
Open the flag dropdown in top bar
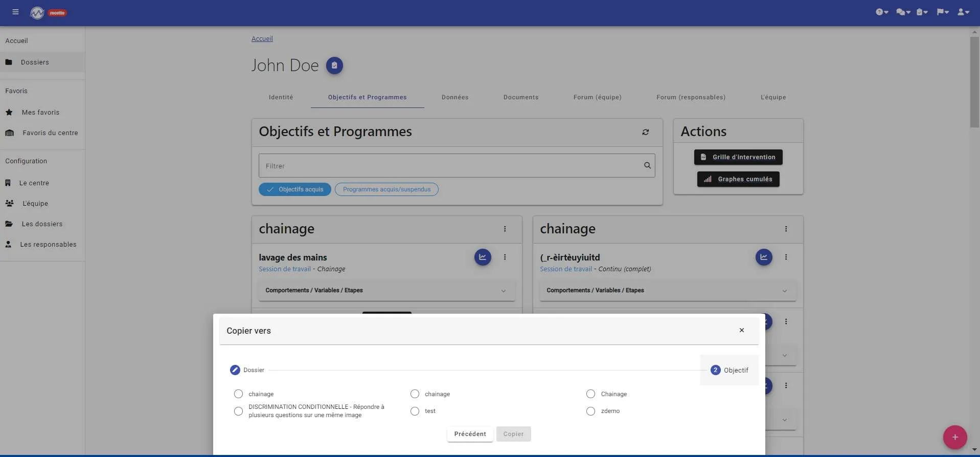[x=943, y=12]
